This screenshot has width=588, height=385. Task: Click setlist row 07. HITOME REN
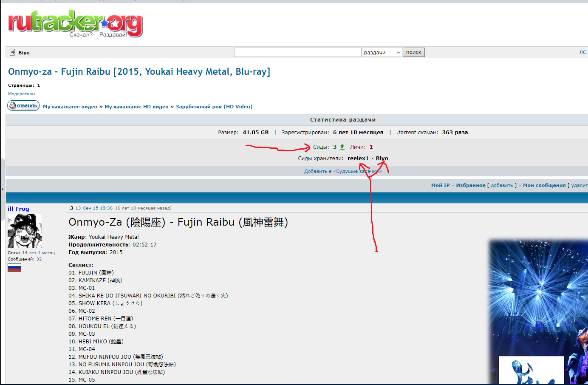tap(101, 319)
